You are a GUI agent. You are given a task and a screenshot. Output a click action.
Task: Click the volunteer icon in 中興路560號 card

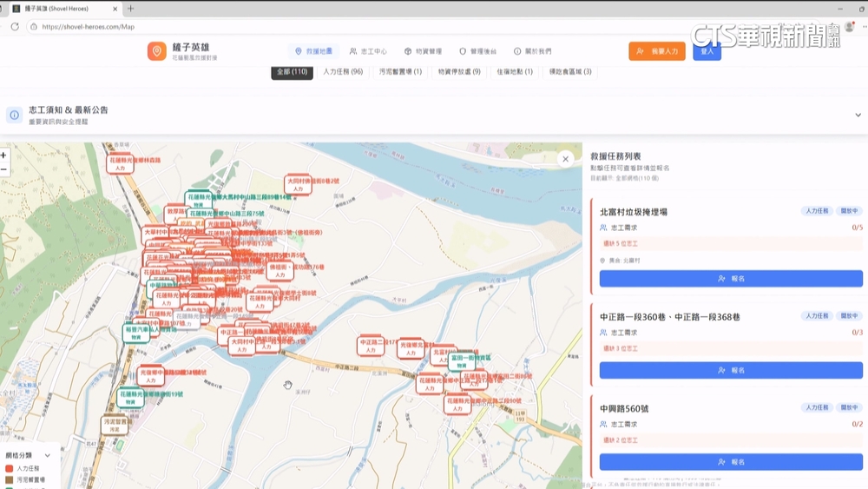pyautogui.click(x=603, y=424)
